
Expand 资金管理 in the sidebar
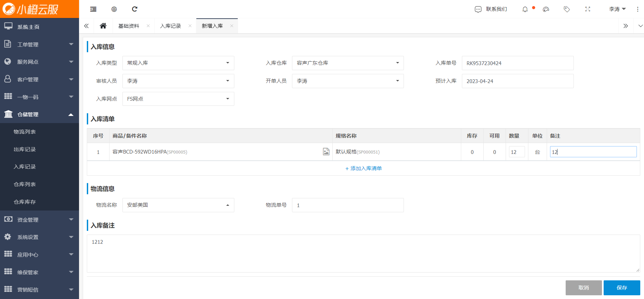(39, 220)
